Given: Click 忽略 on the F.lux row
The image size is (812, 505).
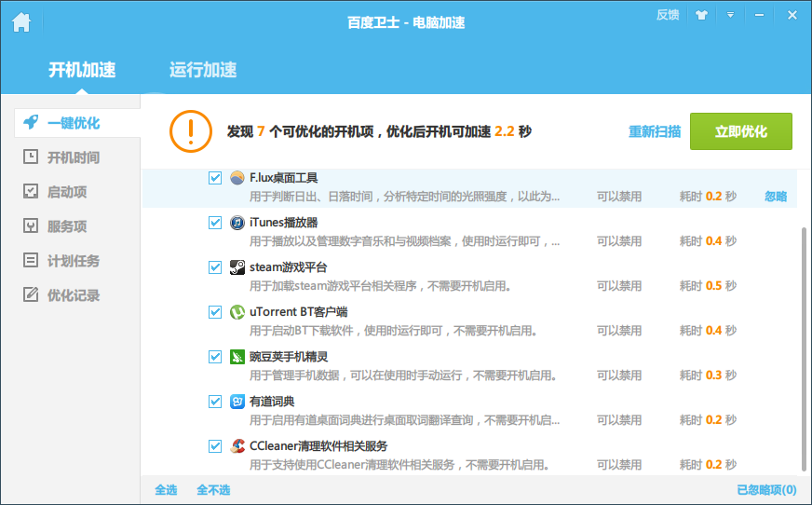Looking at the screenshot, I should point(776,197).
